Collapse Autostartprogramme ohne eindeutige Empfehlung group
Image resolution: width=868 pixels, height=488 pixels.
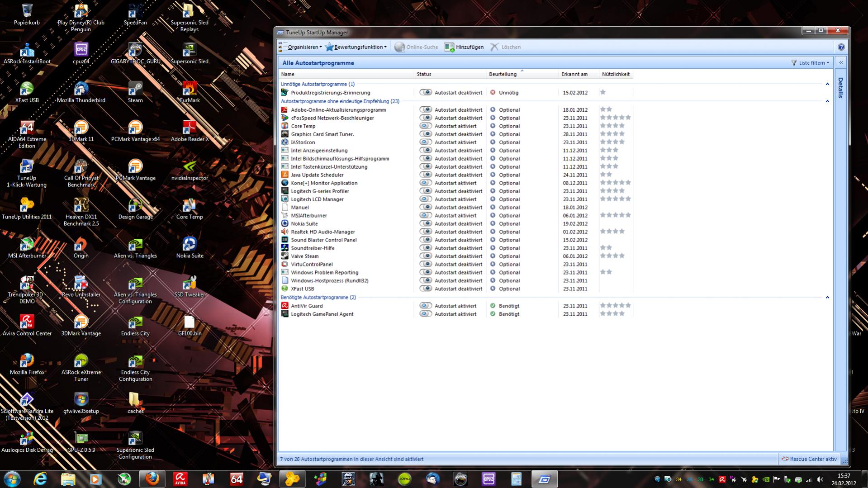tap(827, 101)
